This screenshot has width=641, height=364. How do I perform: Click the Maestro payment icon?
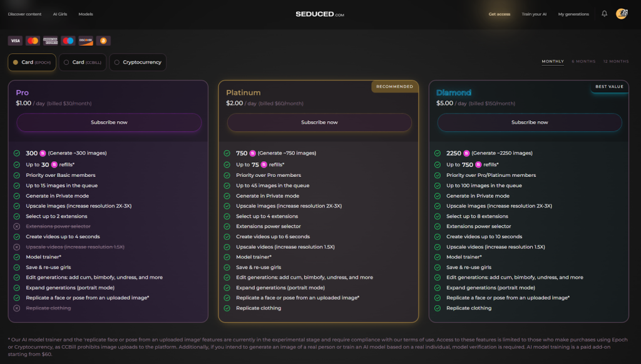click(68, 41)
